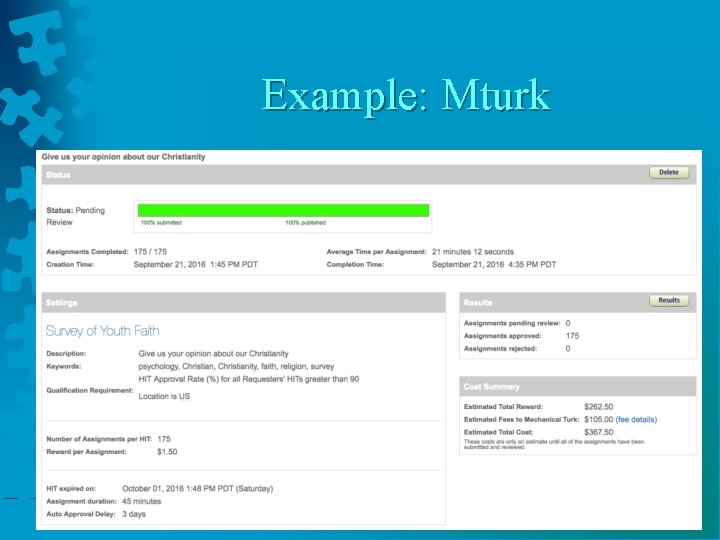
Task: Open the Results button in Results panel
Action: pyautogui.click(x=669, y=300)
